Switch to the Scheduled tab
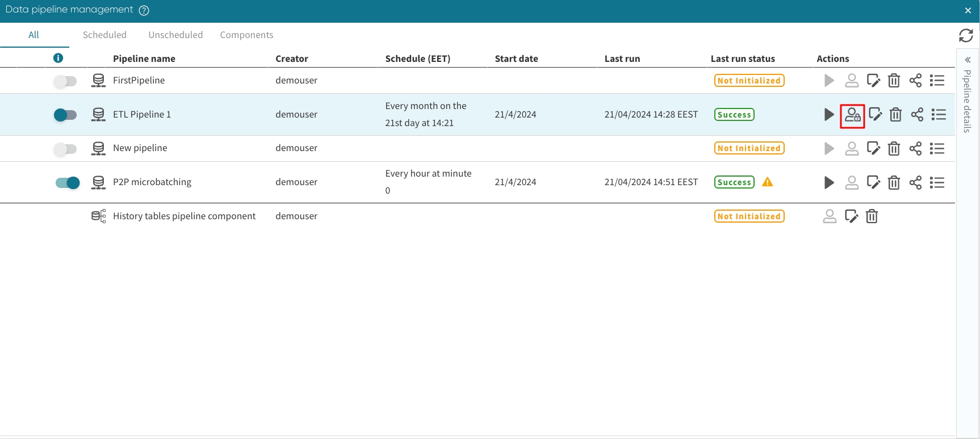980x439 pixels. click(x=104, y=35)
